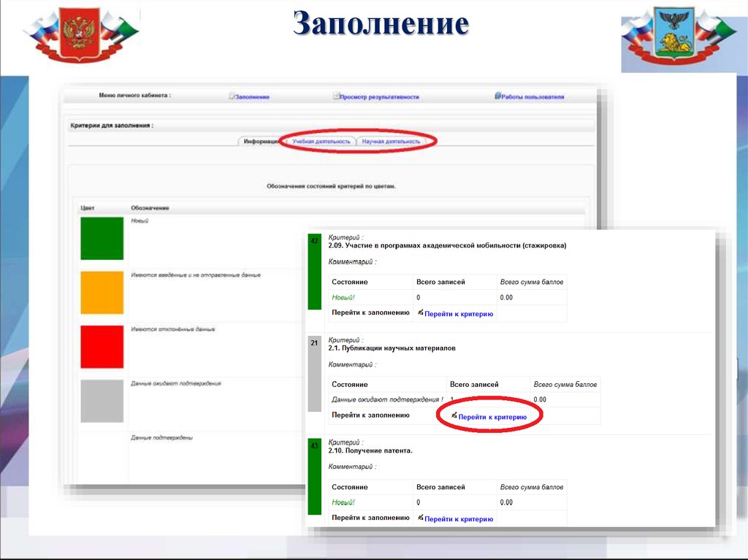Open the Учебная деятельность tab
Screen dimensions: 748x560
(321, 141)
